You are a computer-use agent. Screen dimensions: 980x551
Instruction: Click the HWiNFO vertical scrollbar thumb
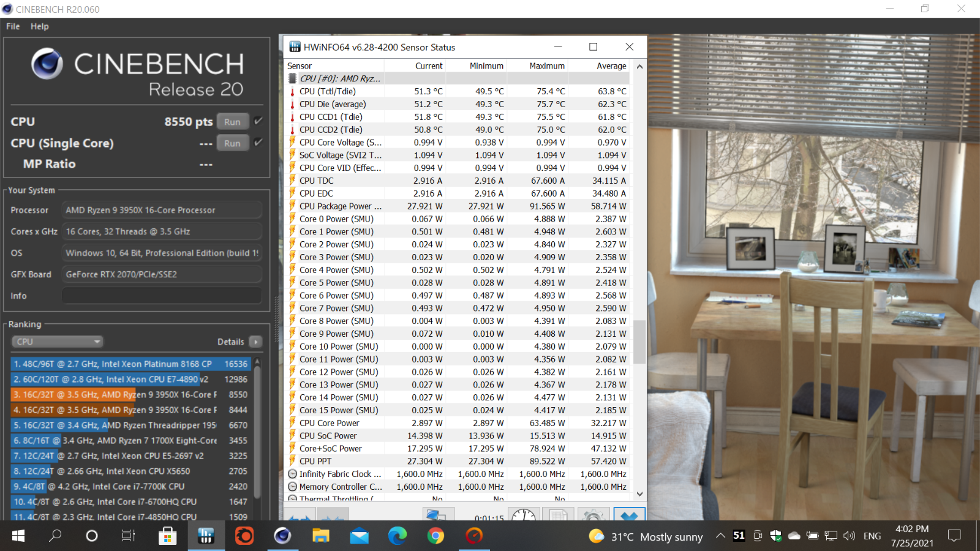coord(639,342)
